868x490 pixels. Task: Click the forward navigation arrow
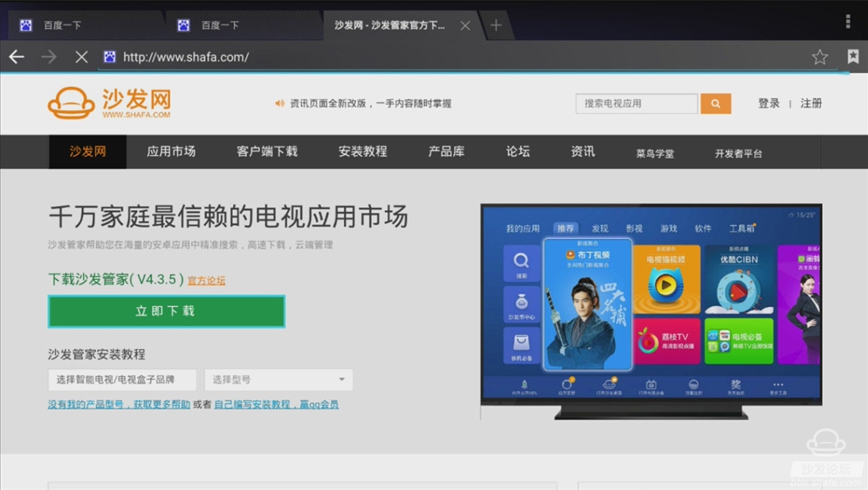pos(49,57)
